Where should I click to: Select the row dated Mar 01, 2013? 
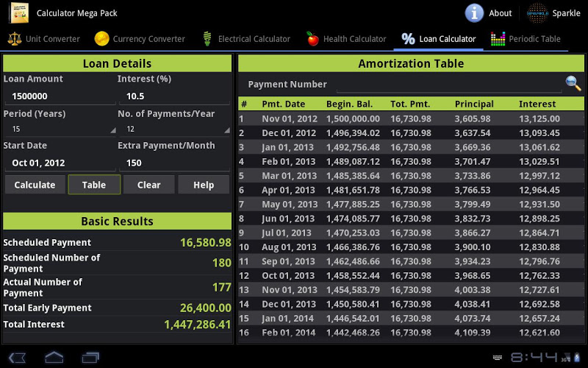(411, 176)
